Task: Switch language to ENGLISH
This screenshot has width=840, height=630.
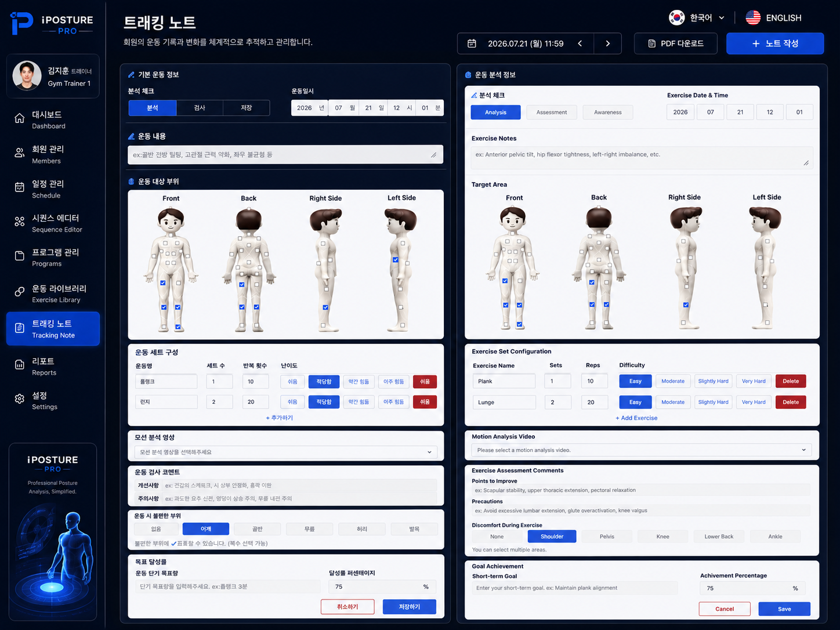Action: (774, 18)
